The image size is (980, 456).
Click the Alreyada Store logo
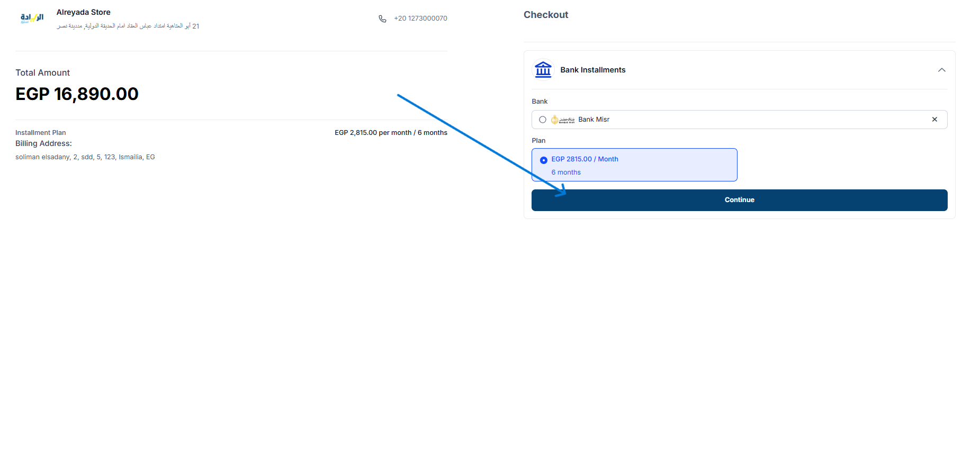coord(32,18)
